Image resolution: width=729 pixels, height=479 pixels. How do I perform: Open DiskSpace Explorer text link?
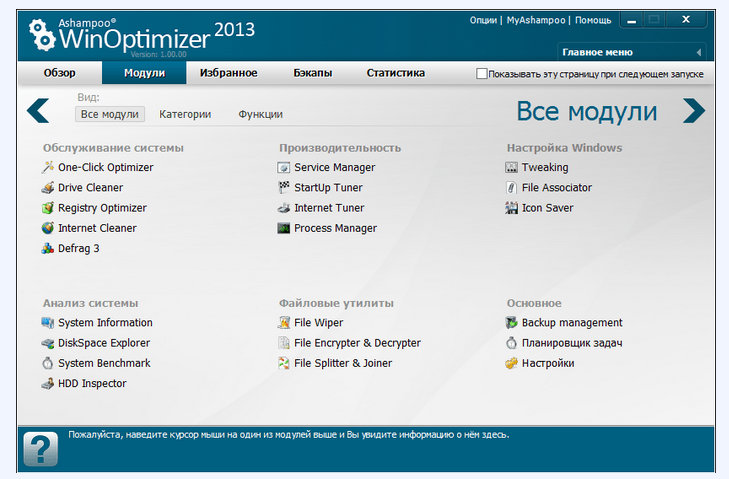104,343
